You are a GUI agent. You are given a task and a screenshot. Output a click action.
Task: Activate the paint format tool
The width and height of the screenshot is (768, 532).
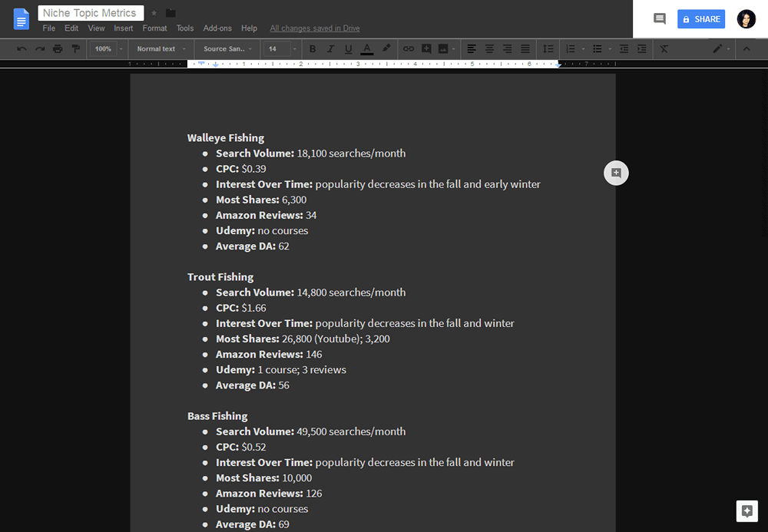click(x=75, y=49)
